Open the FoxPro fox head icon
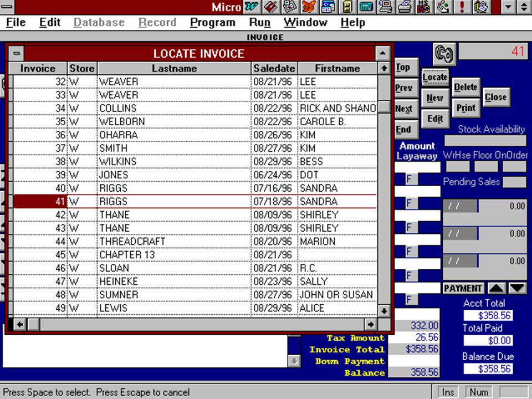532x399 pixels. coord(309,7)
